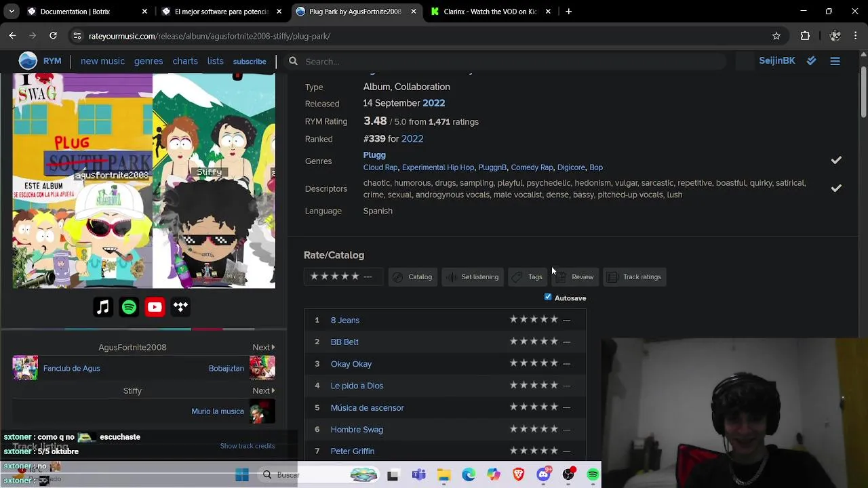Open Discord from the taskbar

point(543,475)
